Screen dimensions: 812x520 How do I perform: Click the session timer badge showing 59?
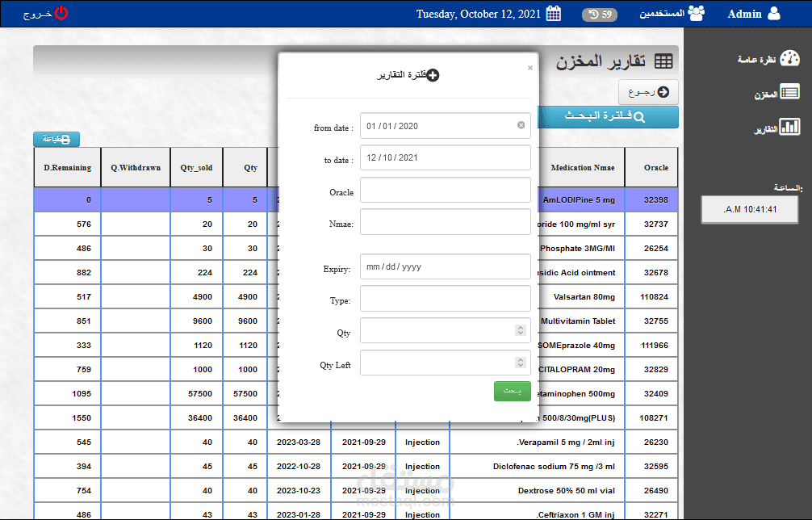point(600,14)
